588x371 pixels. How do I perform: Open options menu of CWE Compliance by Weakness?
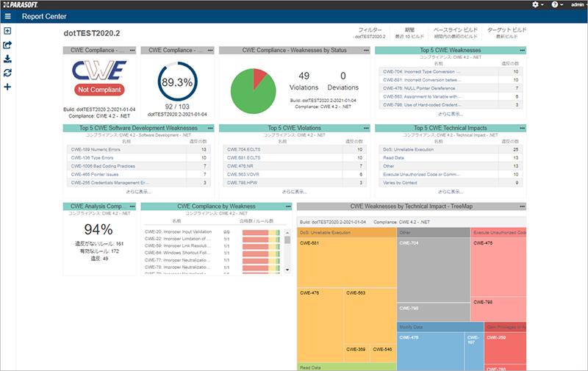[288, 206]
